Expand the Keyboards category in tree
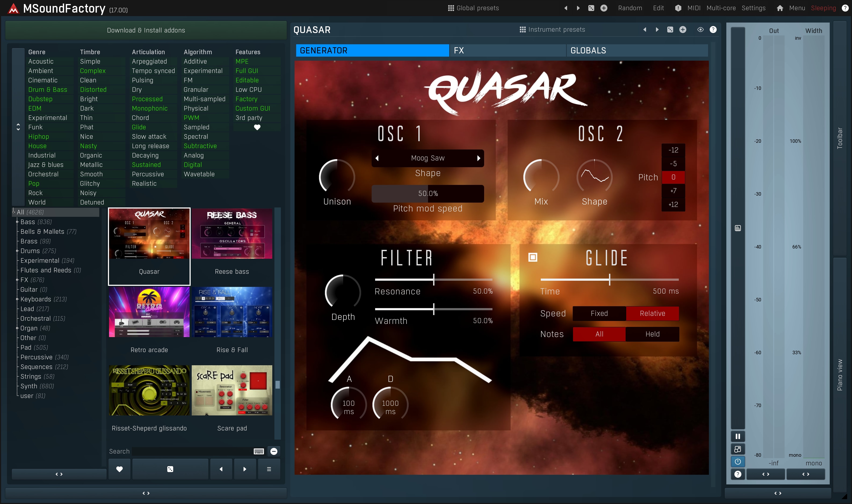Screen dimensions: 852x504 [x=17, y=299]
